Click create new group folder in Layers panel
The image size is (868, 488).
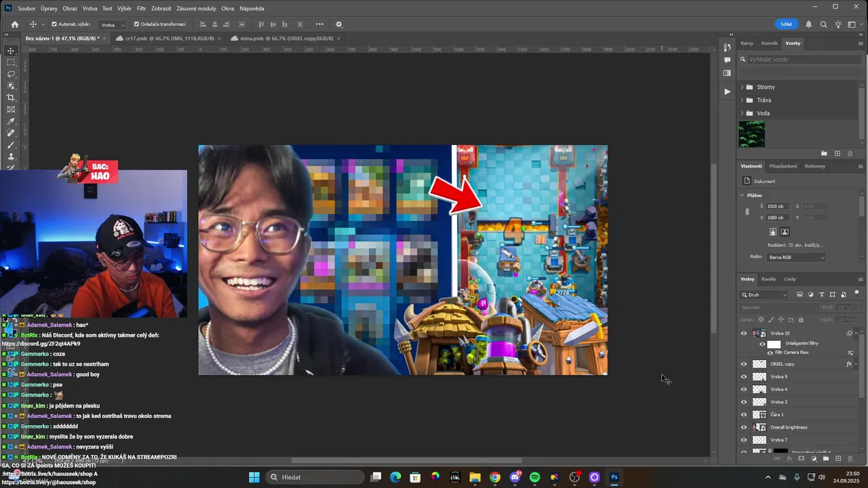click(x=825, y=459)
